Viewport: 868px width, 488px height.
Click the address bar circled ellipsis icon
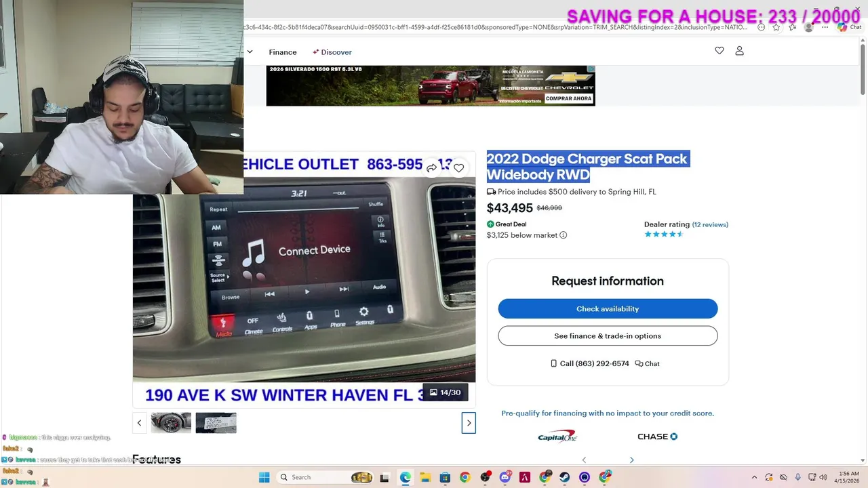(x=761, y=27)
